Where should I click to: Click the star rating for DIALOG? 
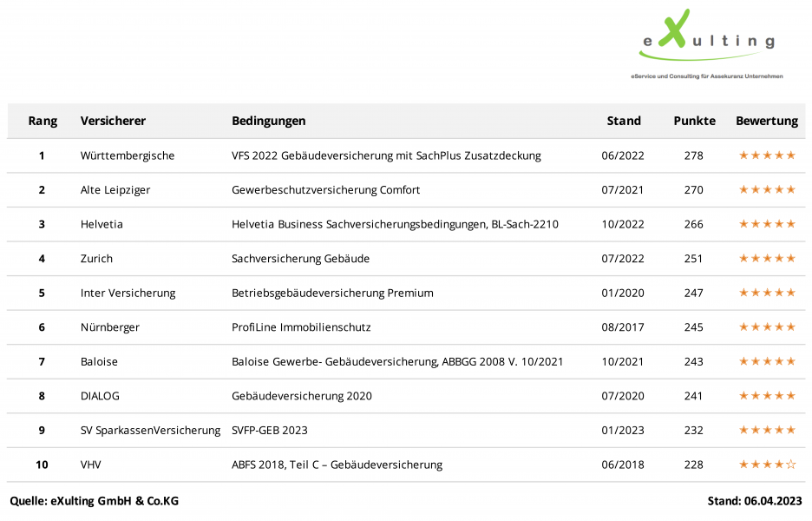click(767, 395)
